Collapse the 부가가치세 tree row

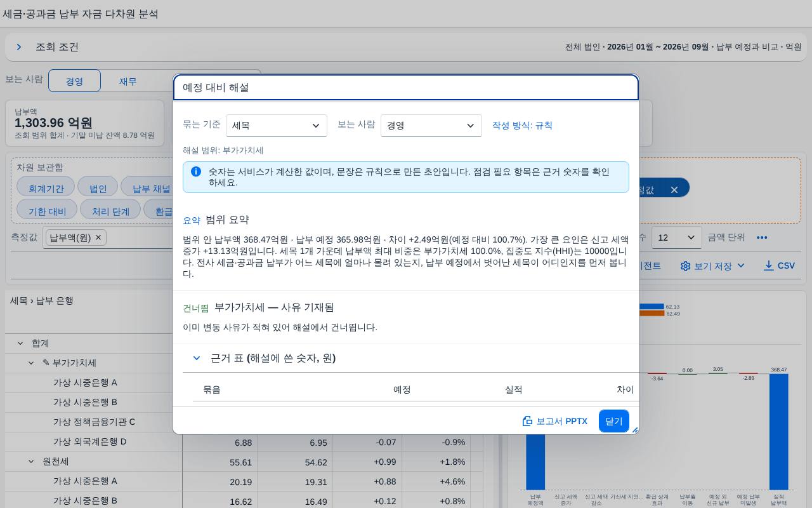31,363
